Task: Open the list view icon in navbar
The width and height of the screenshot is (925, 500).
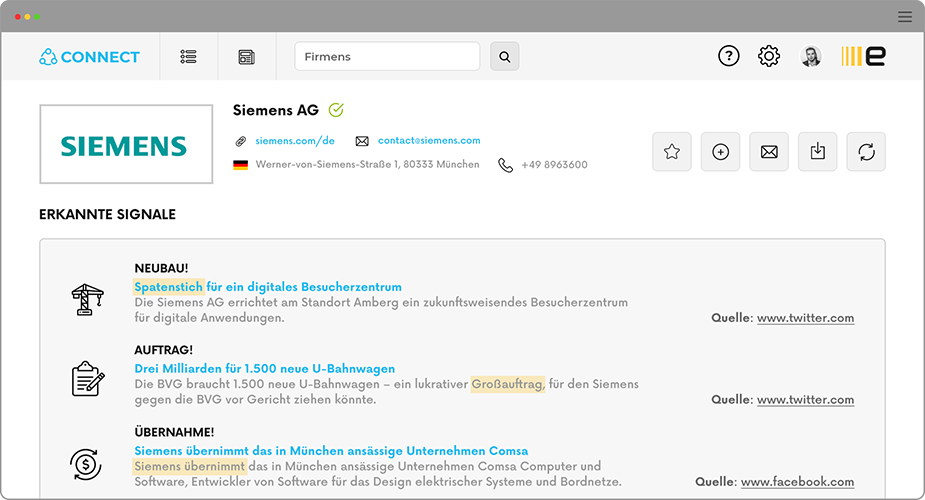Action: coord(188,57)
